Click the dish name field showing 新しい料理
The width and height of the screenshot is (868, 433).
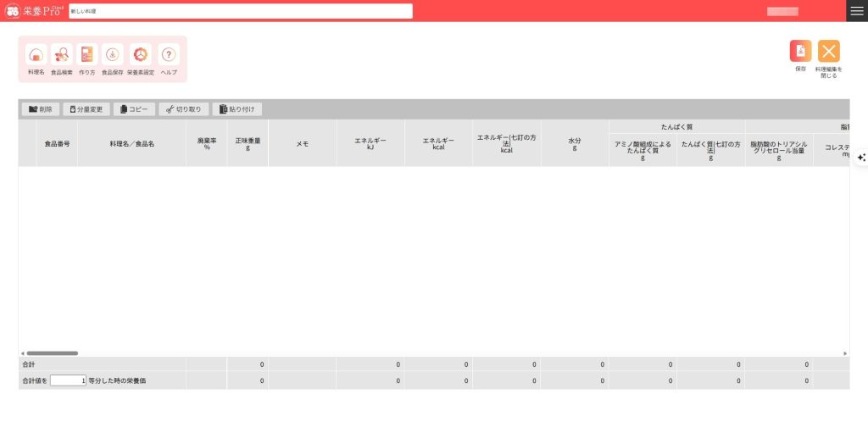(x=241, y=11)
